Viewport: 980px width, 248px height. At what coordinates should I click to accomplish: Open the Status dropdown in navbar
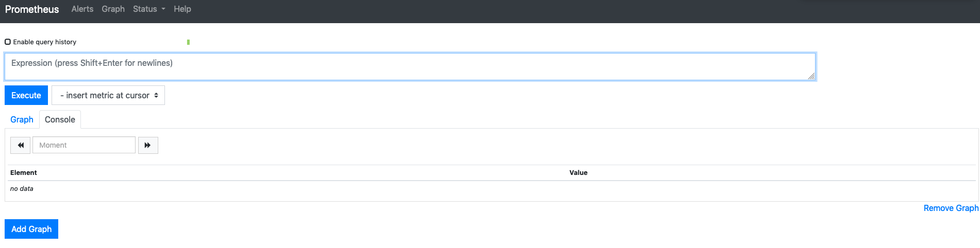(148, 9)
